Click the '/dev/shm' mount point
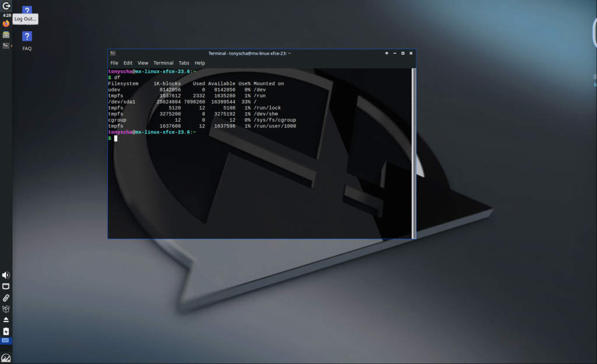The height and width of the screenshot is (364, 597). [266, 114]
